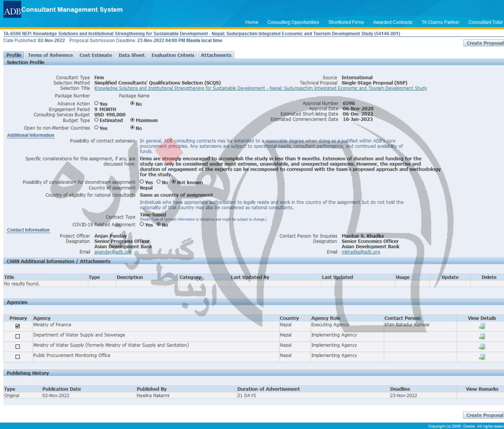Click top Create Proposal button
The height and width of the screenshot is (429, 504).
484,43
